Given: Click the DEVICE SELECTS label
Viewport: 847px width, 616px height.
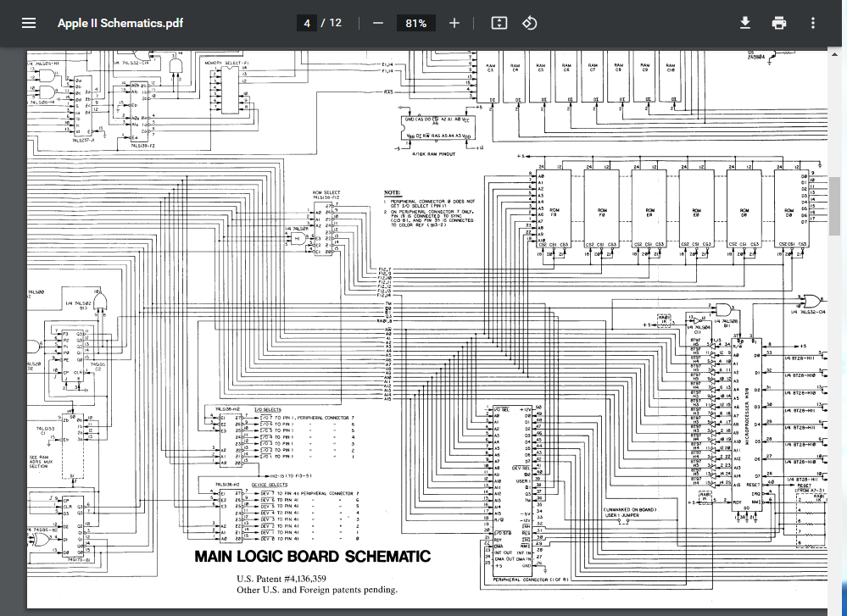Looking at the screenshot, I should (270, 485).
